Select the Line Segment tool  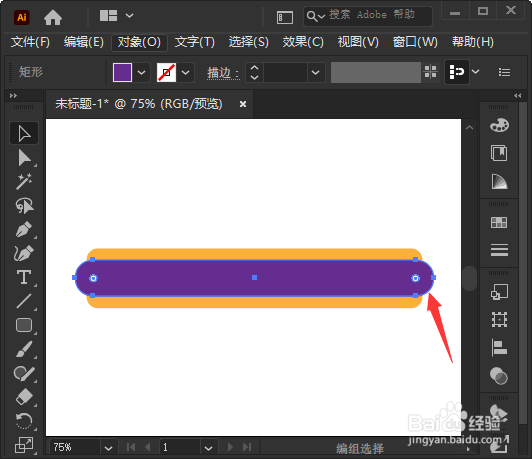[x=24, y=301]
